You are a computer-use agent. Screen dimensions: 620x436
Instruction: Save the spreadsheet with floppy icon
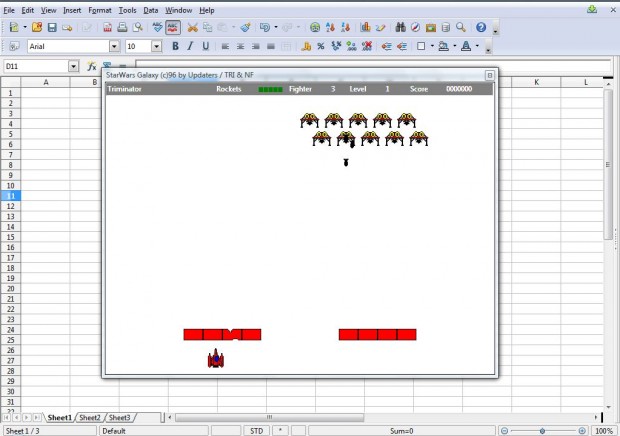coord(52,27)
